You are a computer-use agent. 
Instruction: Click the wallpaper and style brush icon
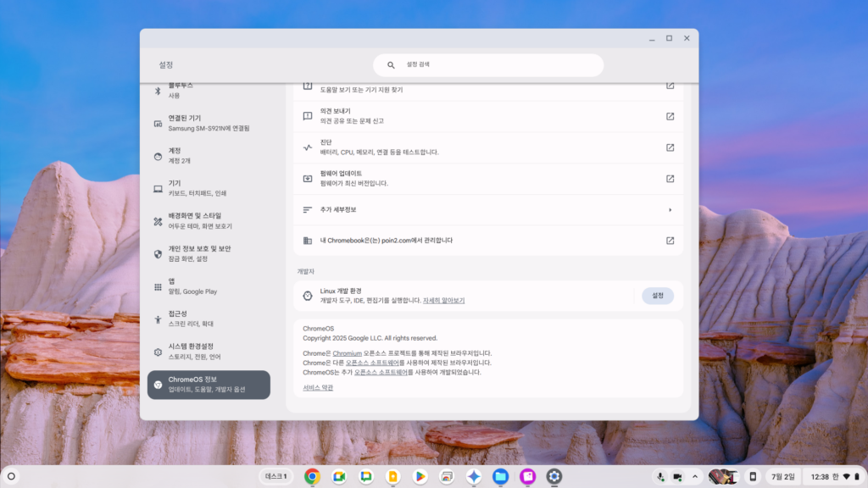(158, 221)
